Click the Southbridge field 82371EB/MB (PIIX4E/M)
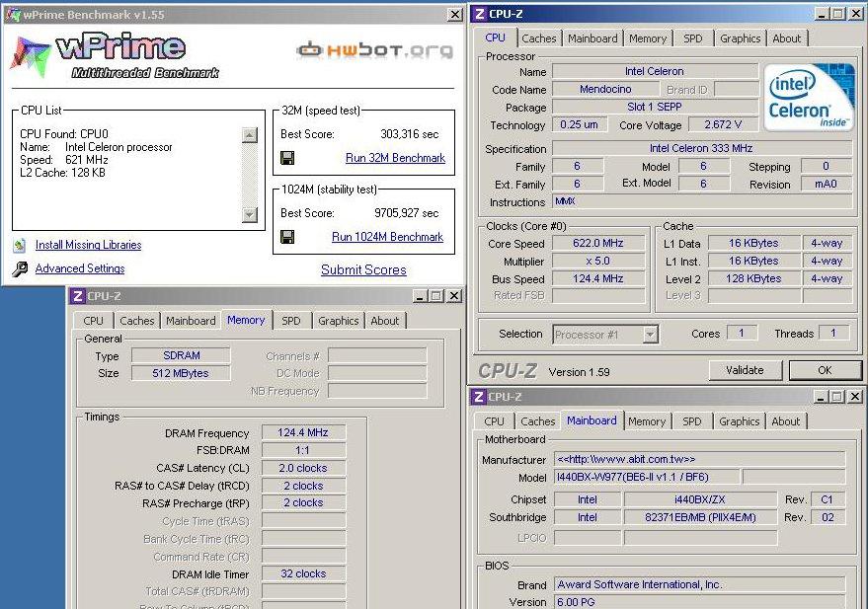The image size is (868, 609). pos(700,517)
